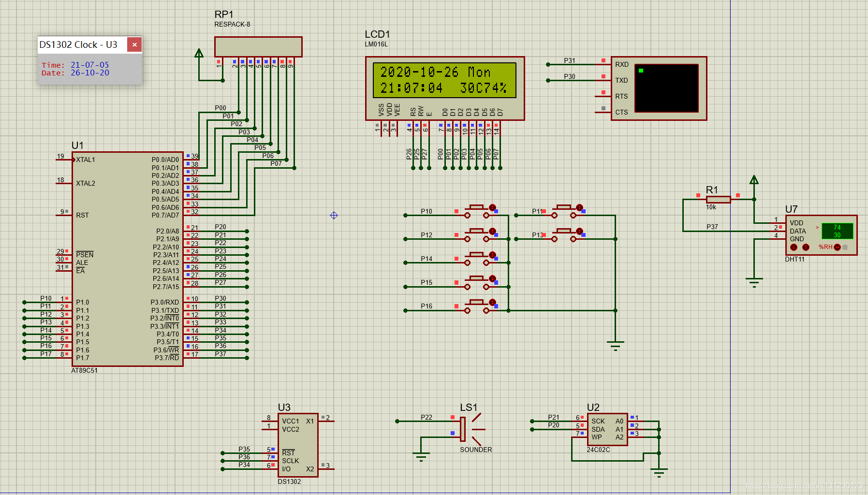The width and height of the screenshot is (868, 495).
Task: Close the DS1302 Clock popup window
Action: 134,44
